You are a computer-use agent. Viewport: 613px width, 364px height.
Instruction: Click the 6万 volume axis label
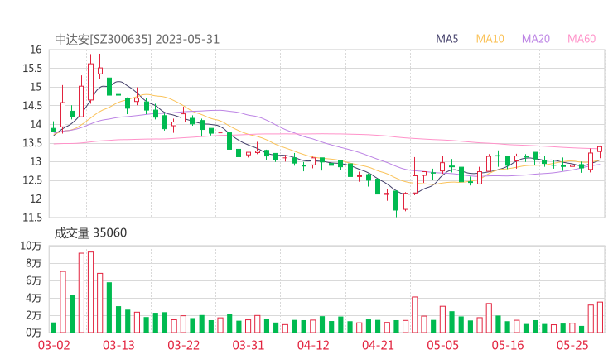(34, 280)
